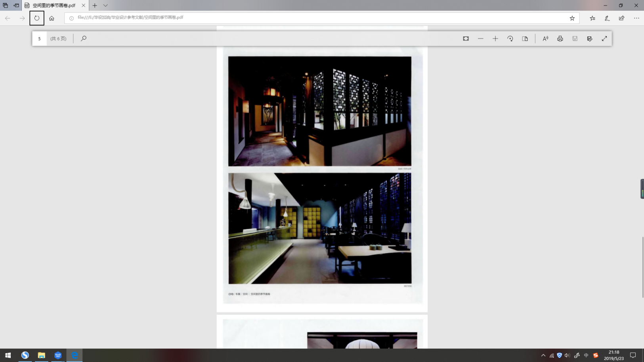Switch PDF page layout view
The height and width of the screenshot is (362, 644).
tap(525, 38)
